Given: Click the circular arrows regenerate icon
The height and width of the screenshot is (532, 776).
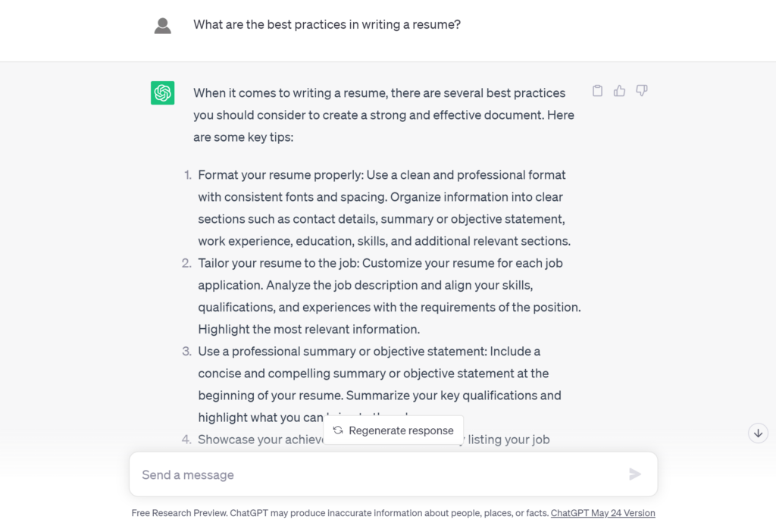Looking at the screenshot, I should coord(338,430).
